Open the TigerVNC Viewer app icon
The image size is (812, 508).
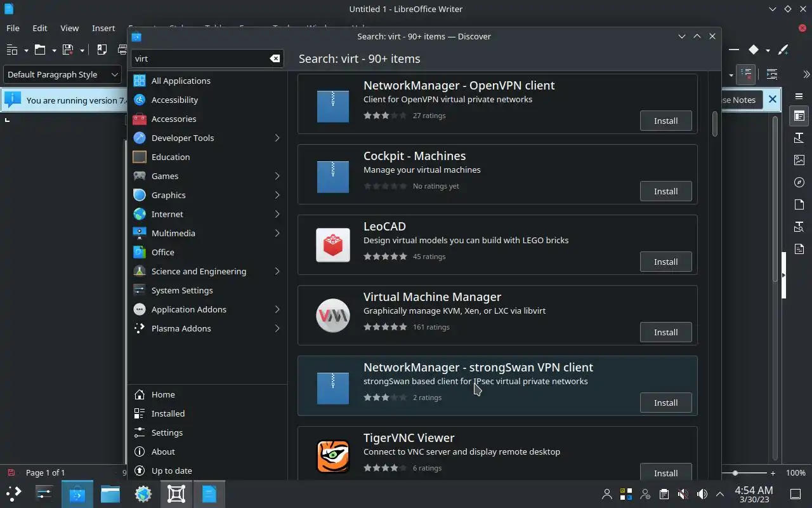click(x=333, y=457)
